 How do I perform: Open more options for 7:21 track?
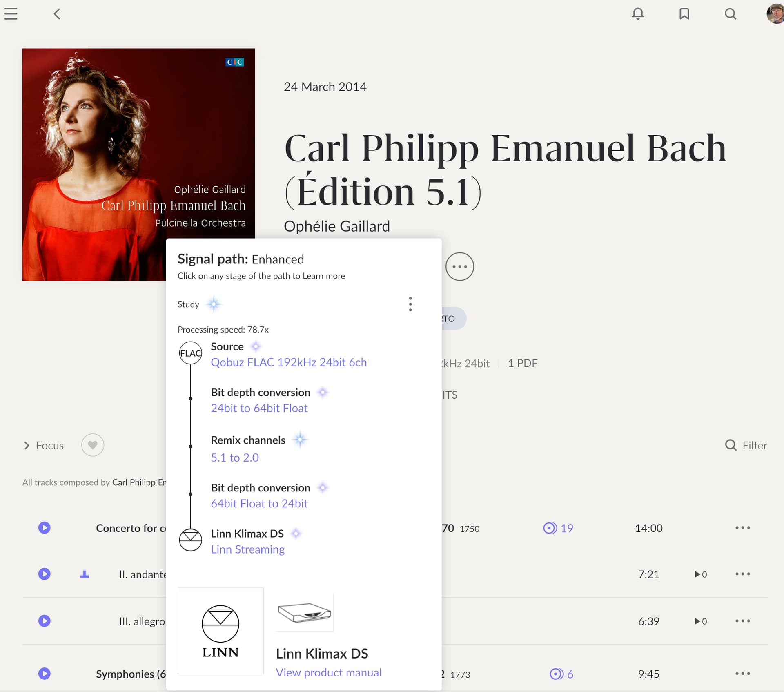[x=743, y=574]
